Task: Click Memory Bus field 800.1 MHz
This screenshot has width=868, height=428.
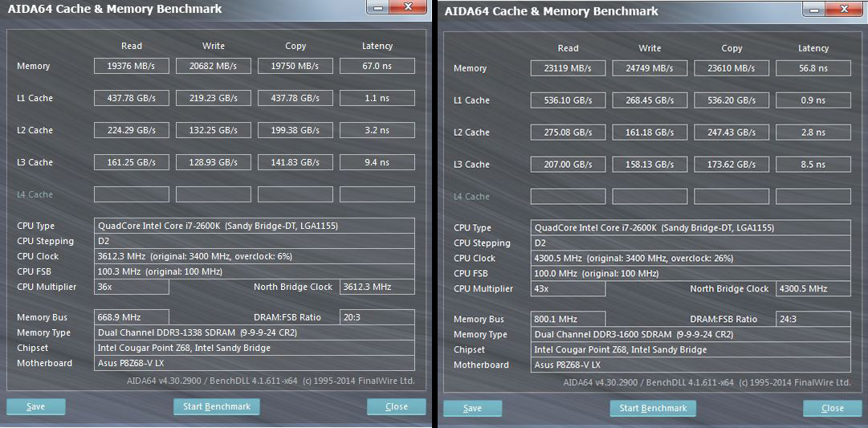Action: click(x=568, y=319)
